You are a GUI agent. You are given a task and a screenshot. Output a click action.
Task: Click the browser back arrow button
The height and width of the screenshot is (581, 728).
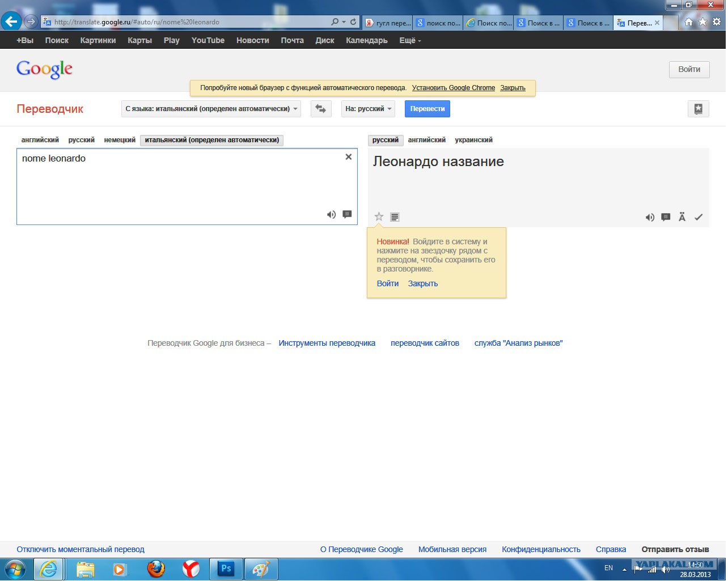click(x=11, y=22)
